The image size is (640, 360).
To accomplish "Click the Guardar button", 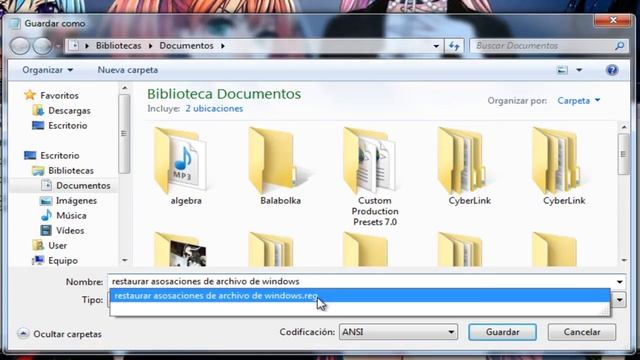I will [502, 332].
